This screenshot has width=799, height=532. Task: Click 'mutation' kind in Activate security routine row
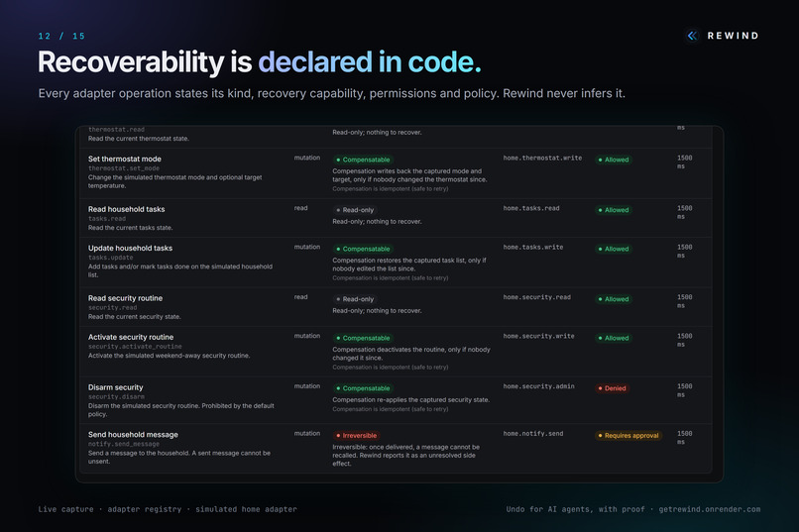point(306,336)
